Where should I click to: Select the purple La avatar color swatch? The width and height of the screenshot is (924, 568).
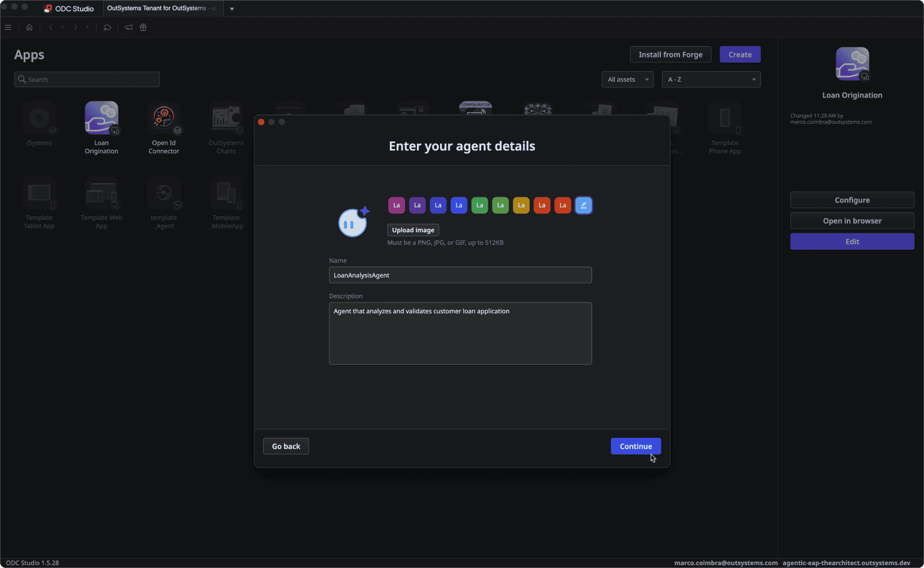point(396,205)
